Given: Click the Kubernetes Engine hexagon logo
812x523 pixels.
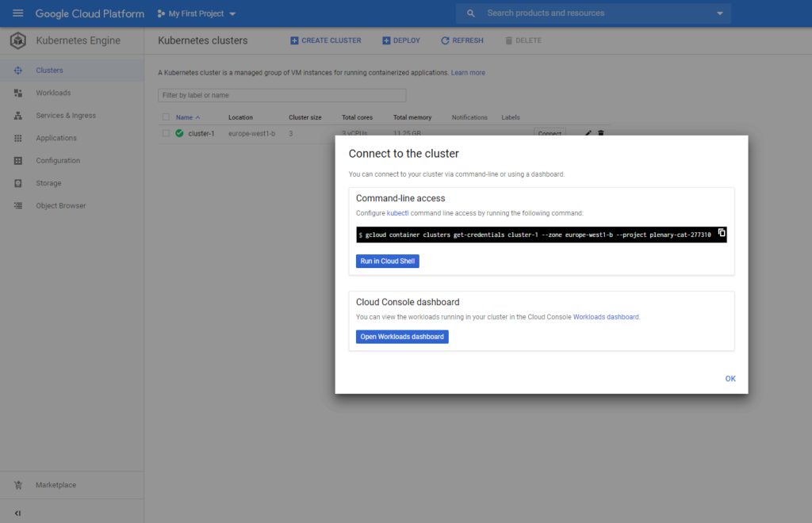Looking at the screenshot, I should pyautogui.click(x=18, y=40).
